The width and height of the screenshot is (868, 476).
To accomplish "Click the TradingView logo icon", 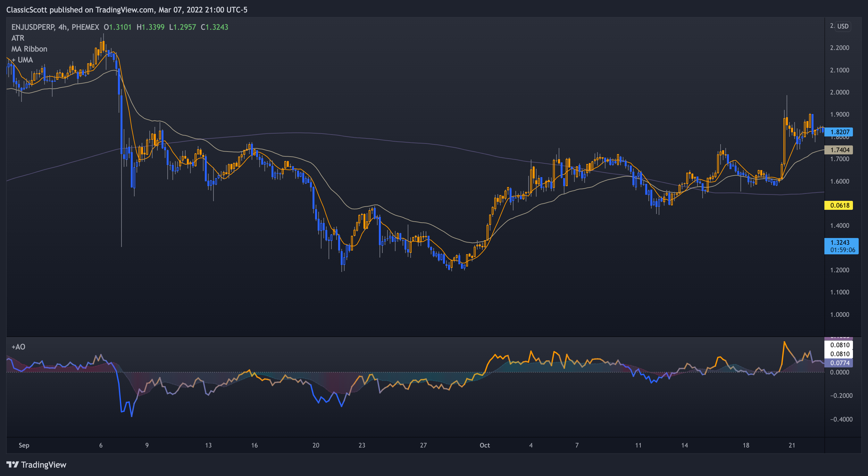I will tap(13, 464).
